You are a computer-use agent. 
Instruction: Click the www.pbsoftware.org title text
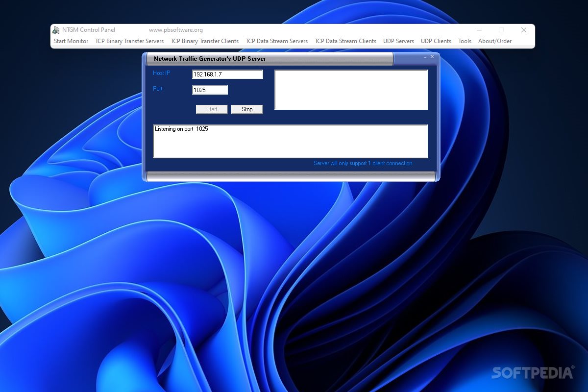click(176, 30)
